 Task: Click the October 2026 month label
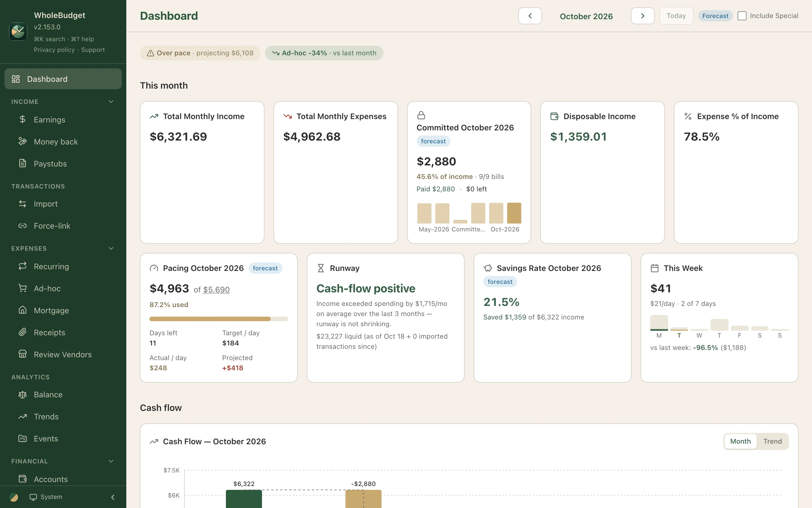(586, 16)
